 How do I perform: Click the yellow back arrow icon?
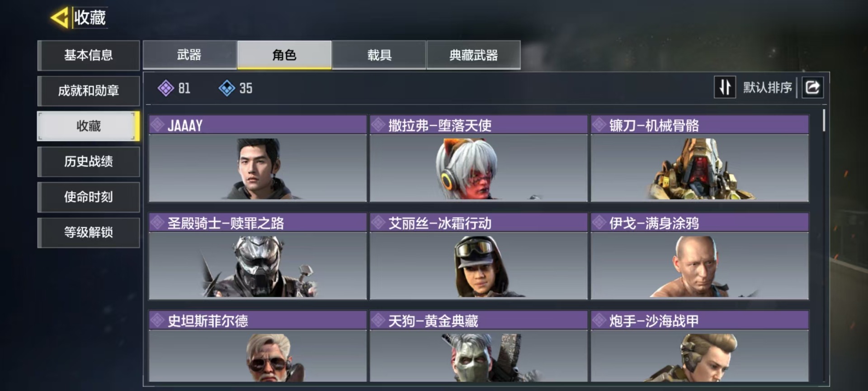[x=59, y=18]
